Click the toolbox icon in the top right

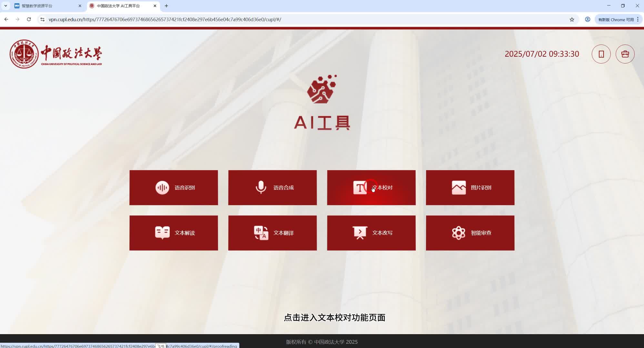tap(625, 54)
